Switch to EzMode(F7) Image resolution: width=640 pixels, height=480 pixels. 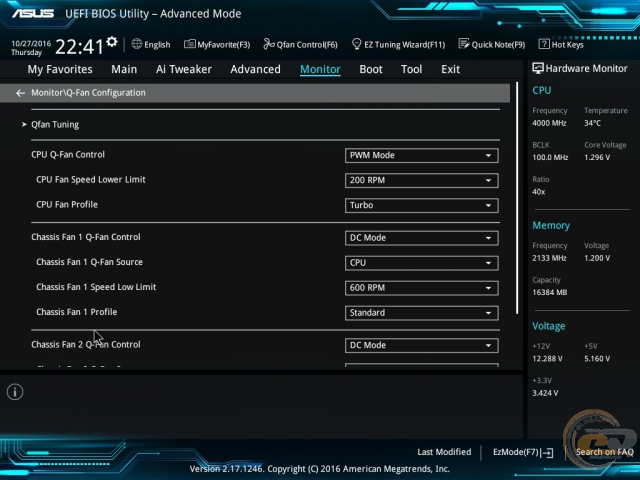click(x=523, y=452)
